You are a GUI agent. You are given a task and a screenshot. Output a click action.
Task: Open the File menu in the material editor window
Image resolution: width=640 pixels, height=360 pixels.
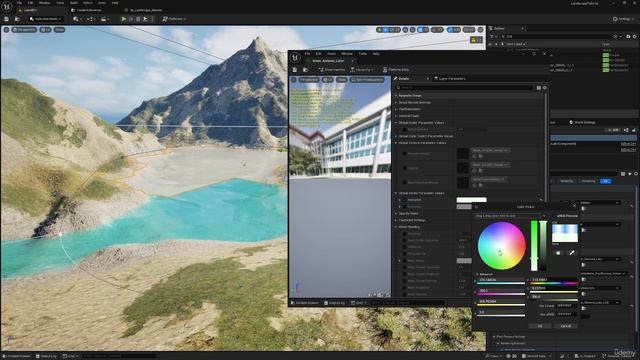[x=307, y=53]
